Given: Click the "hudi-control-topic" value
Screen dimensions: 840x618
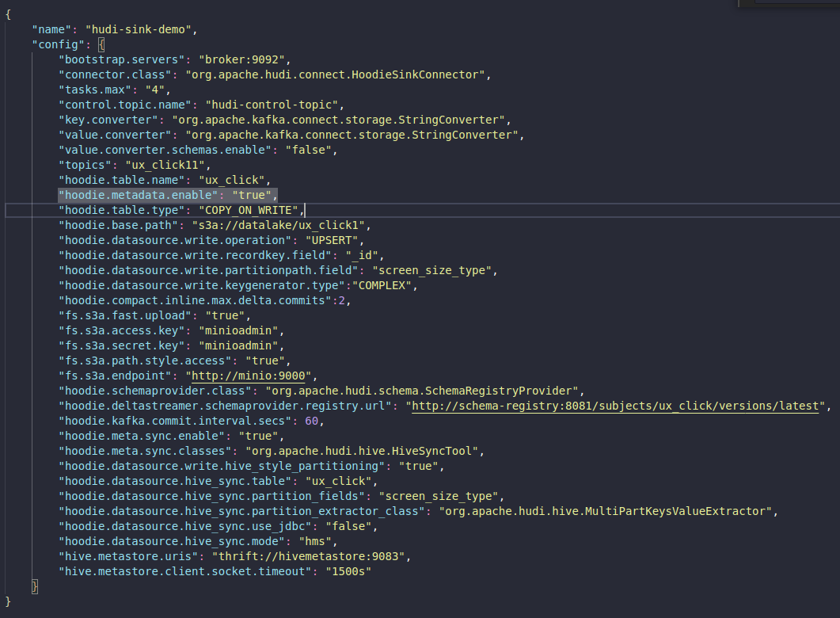Looking at the screenshot, I should [x=272, y=105].
